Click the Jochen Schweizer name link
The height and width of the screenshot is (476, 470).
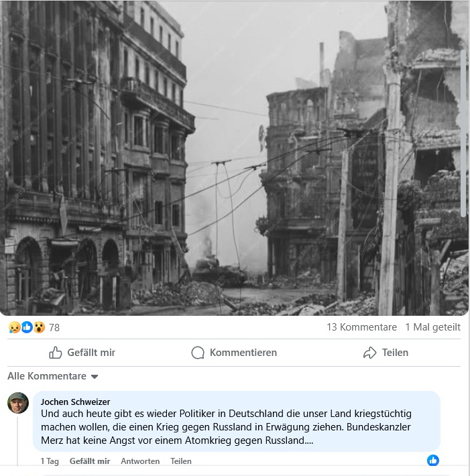coord(75,402)
